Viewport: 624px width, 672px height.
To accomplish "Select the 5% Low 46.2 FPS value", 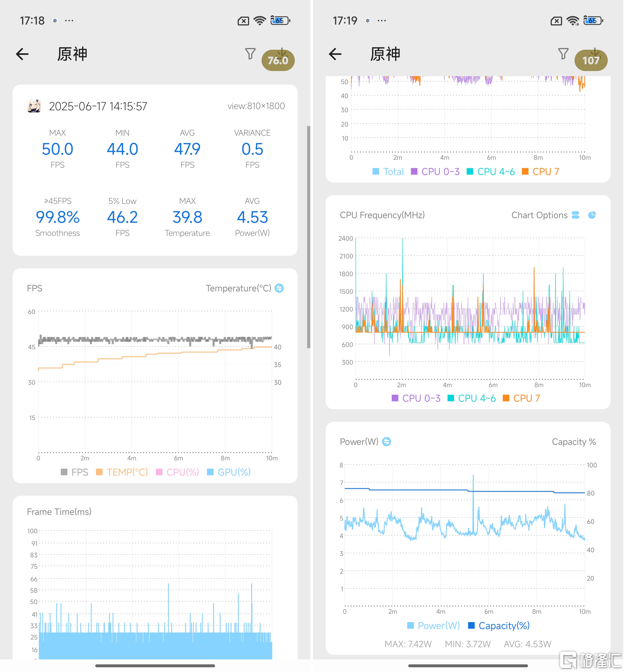I will click(x=122, y=217).
